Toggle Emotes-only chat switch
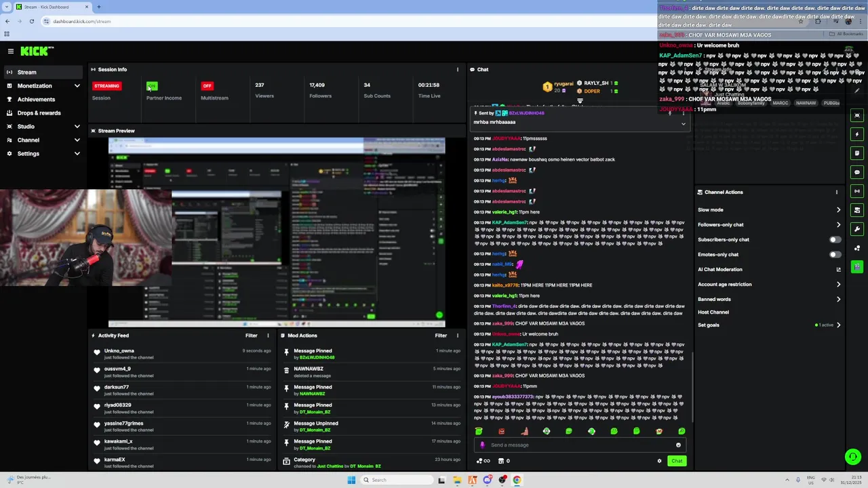The height and width of the screenshot is (488, 868). click(835, 254)
